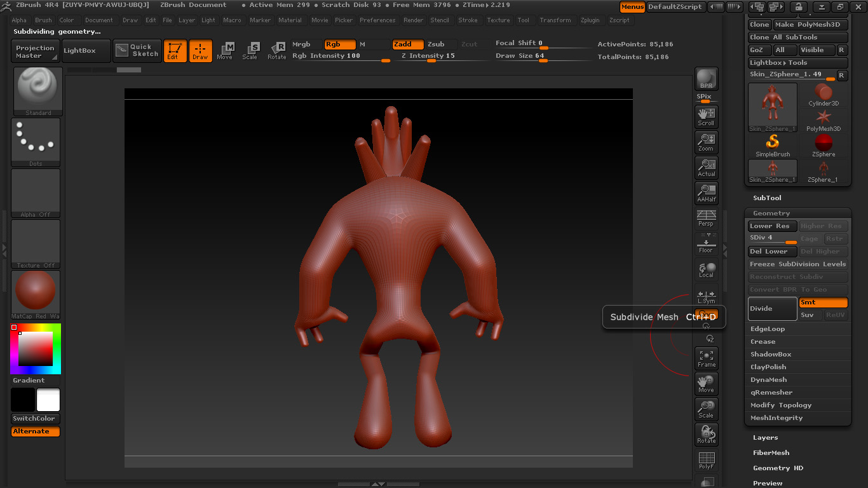Screen dimensions: 868x488
Task: Expand the FiberMesh palette
Action: [x=771, y=453]
